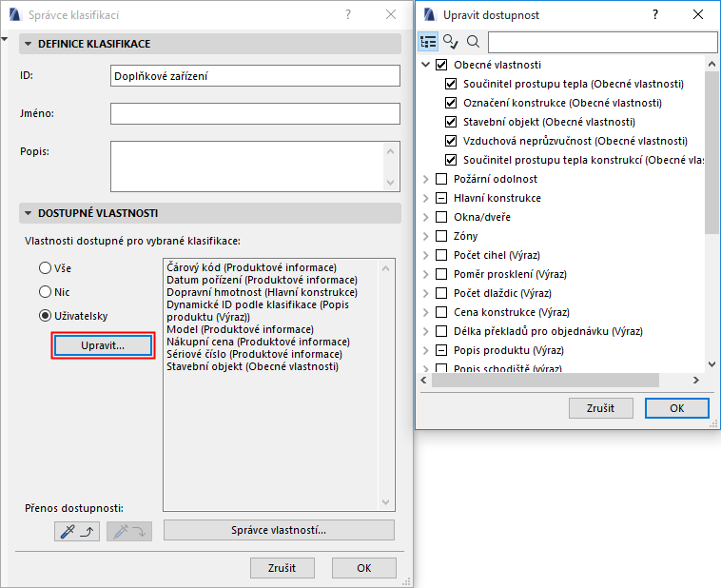Check the Požární odolnost checkbox
The height and width of the screenshot is (588, 721).
click(x=441, y=179)
